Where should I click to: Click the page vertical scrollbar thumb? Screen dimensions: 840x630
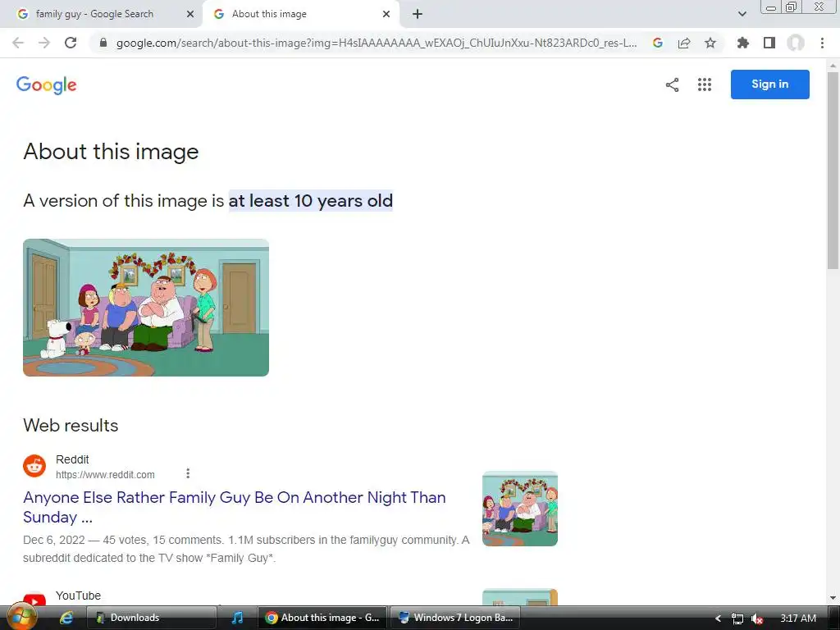(x=833, y=171)
